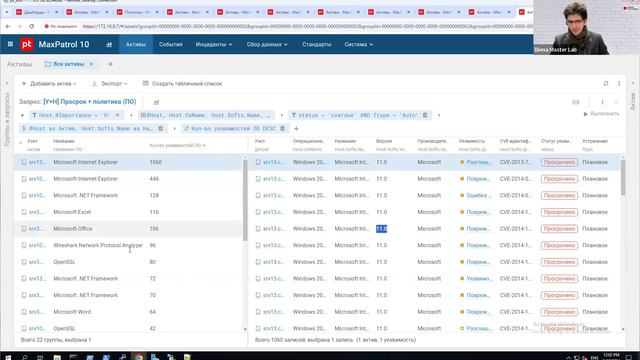Click the plus before the Host.#Importance filter
This screenshot has height=360, width=640.
pyautogui.click(x=22, y=115)
